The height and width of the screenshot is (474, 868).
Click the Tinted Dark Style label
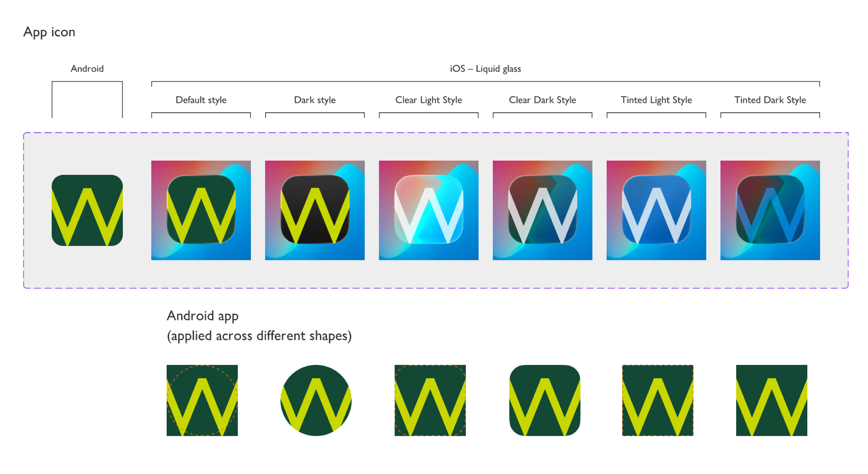tap(770, 100)
